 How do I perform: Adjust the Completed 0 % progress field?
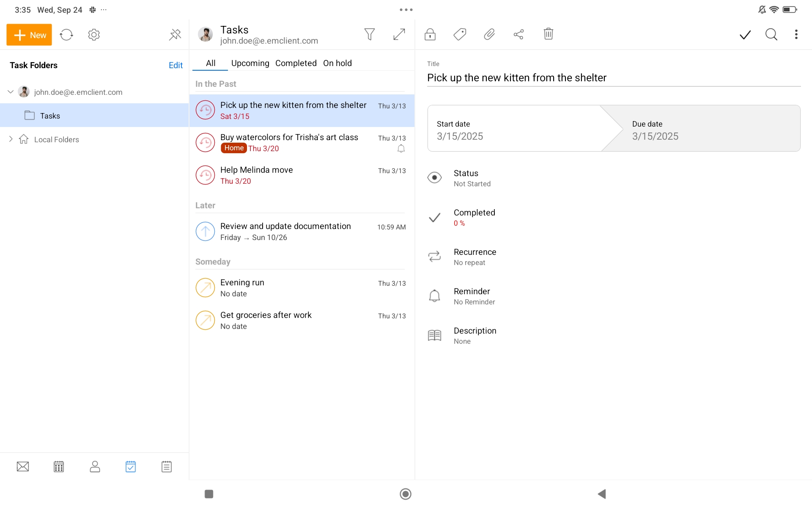point(474,218)
